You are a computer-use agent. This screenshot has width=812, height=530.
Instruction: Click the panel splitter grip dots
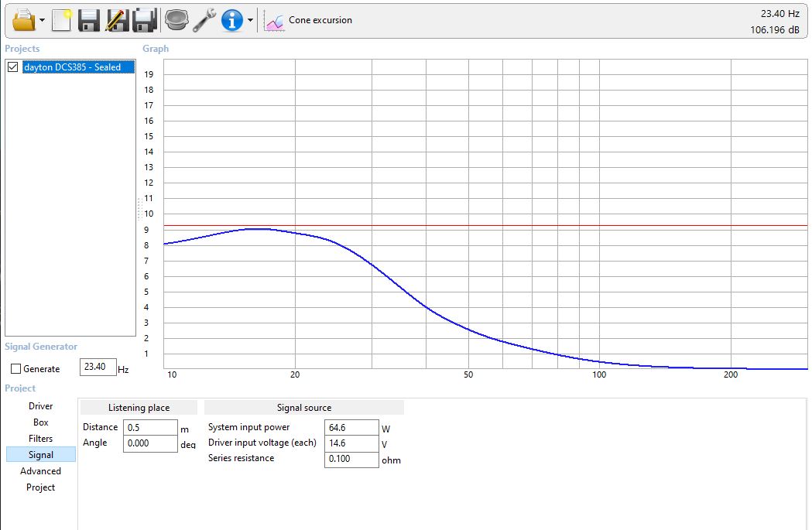[x=139, y=208]
